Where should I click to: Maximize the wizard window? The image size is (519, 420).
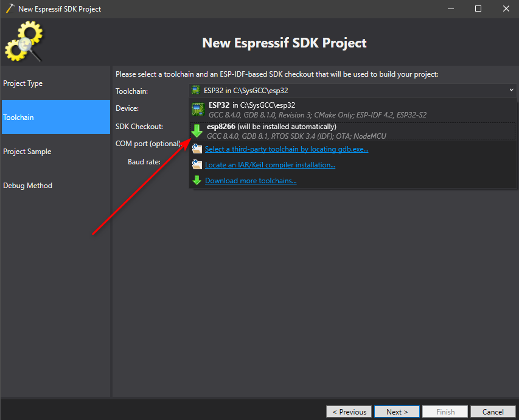[x=478, y=9]
